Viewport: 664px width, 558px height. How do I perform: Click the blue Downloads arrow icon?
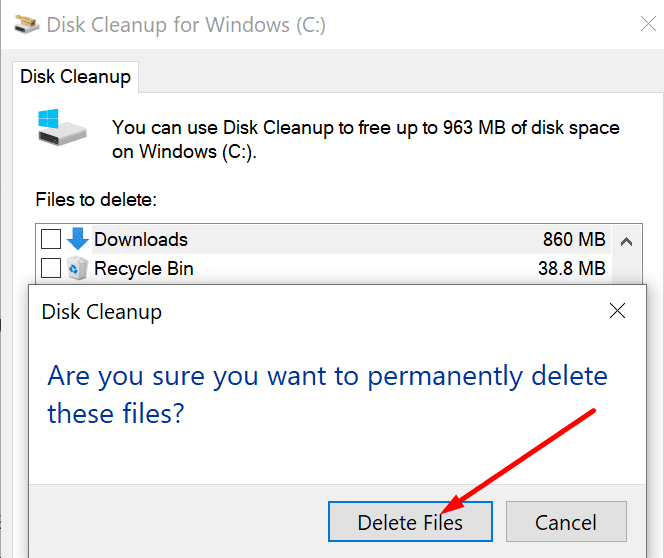[x=77, y=239]
